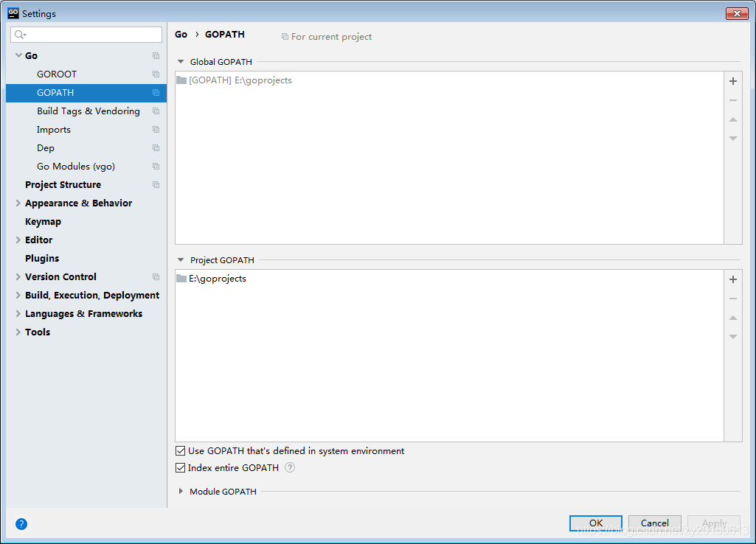Expand Build, Execution, Deployment node
Viewport: 756px width, 544px height.
tap(18, 295)
